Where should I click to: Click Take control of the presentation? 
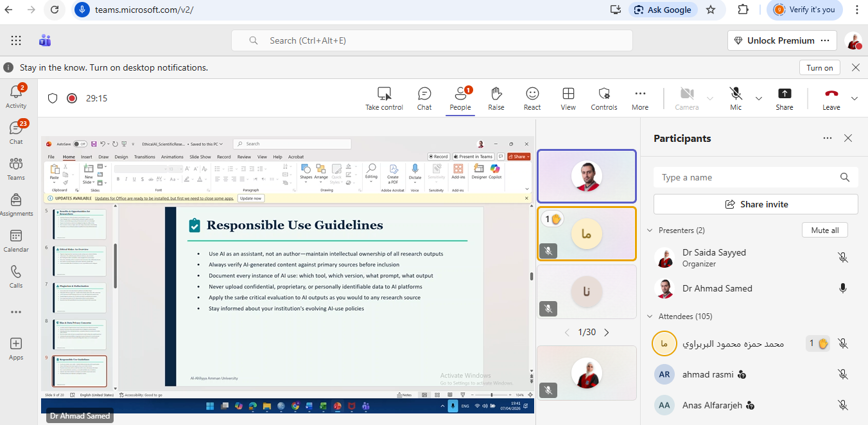point(384,98)
